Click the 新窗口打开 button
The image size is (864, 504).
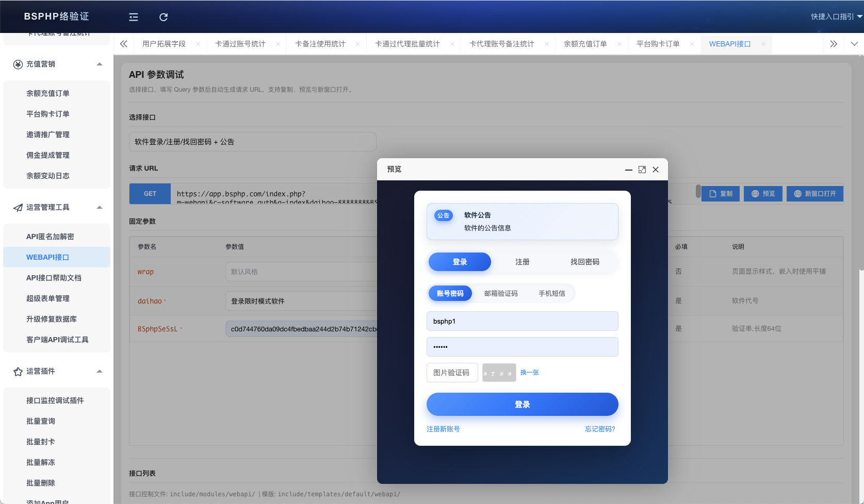[815, 194]
